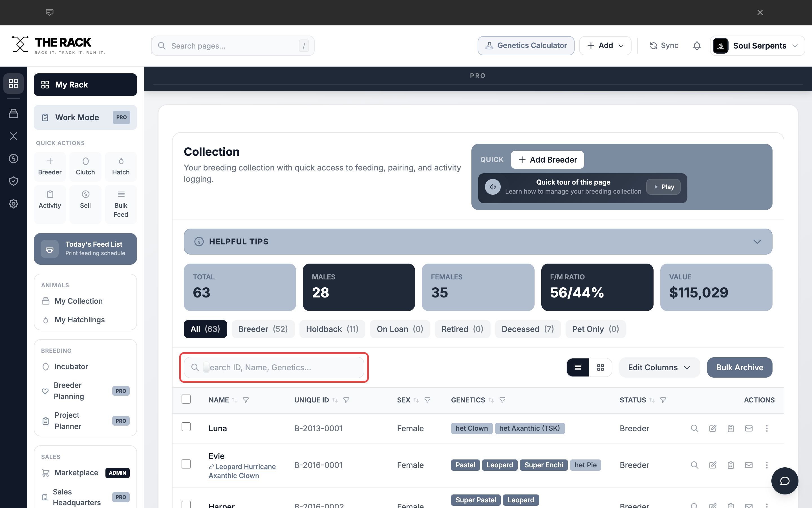Check the box for Evie row

pyautogui.click(x=186, y=464)
